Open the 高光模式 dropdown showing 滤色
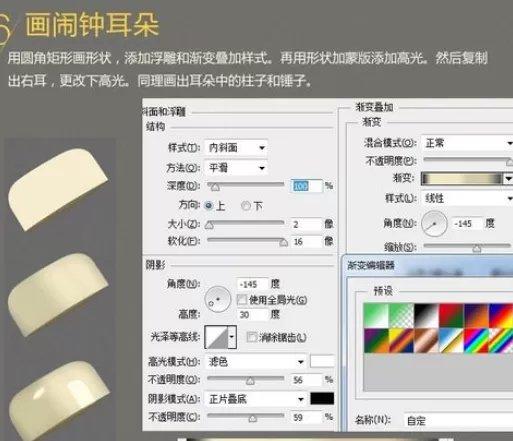Screen dimensions: 513x441 256,362
